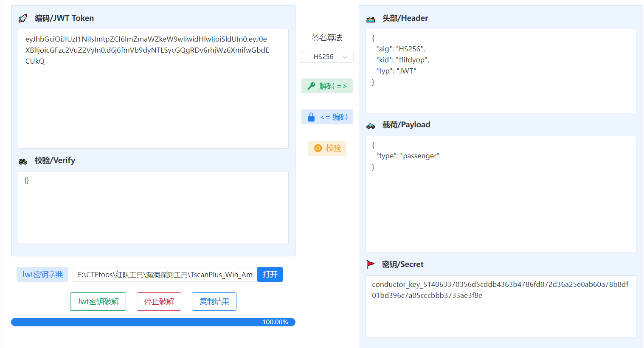Click the dictionary file path input field
Image resolution: width=644 pixels, height=348 pixels.
(x=165, y=275)
